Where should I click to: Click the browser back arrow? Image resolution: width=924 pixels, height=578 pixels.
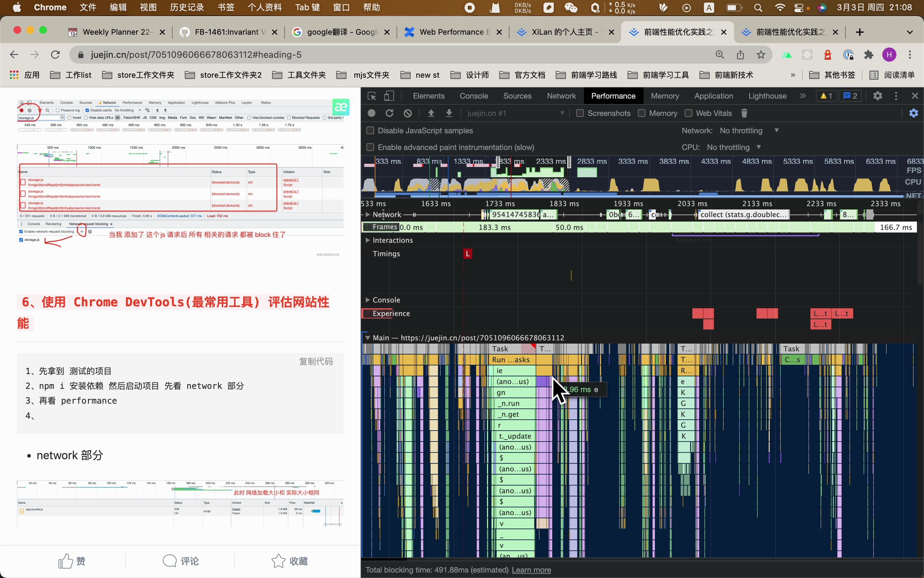pyautogui.click(x=14, y=55)
